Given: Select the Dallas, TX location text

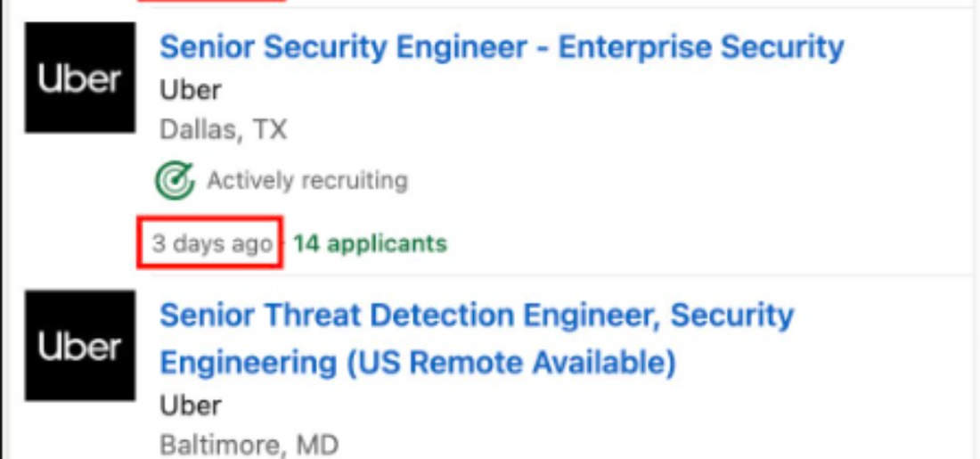Looking at the screenshot, I should pos(223,130).
